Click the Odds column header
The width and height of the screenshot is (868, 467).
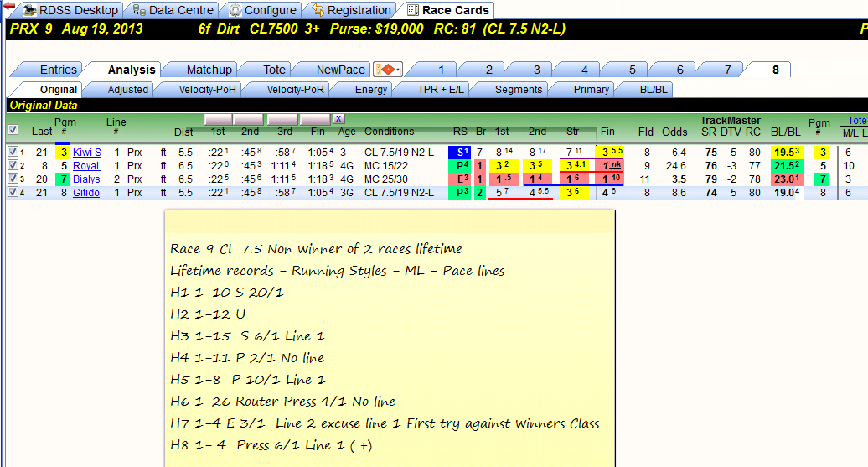coord(674,132)
